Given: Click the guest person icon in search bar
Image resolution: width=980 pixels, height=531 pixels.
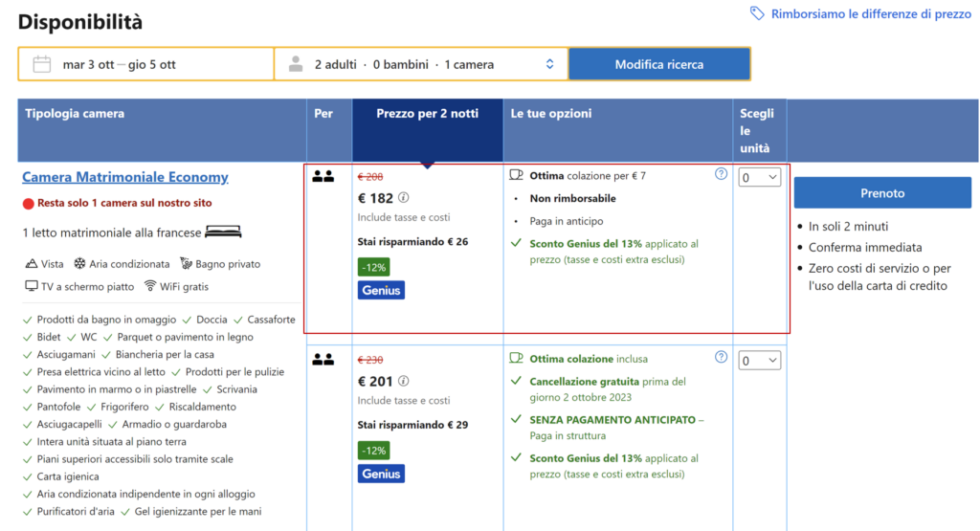Looking at the screenshot, I should pos(296,64).
